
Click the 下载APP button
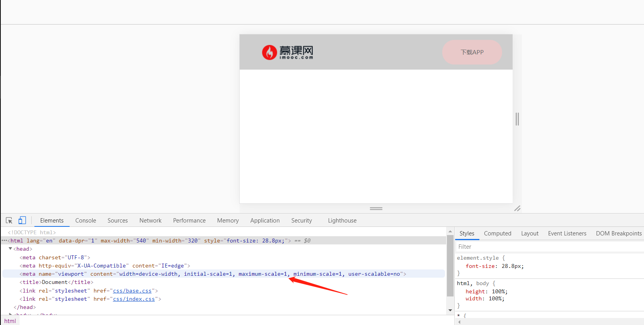pyautogui.click(x=472, y=52)
